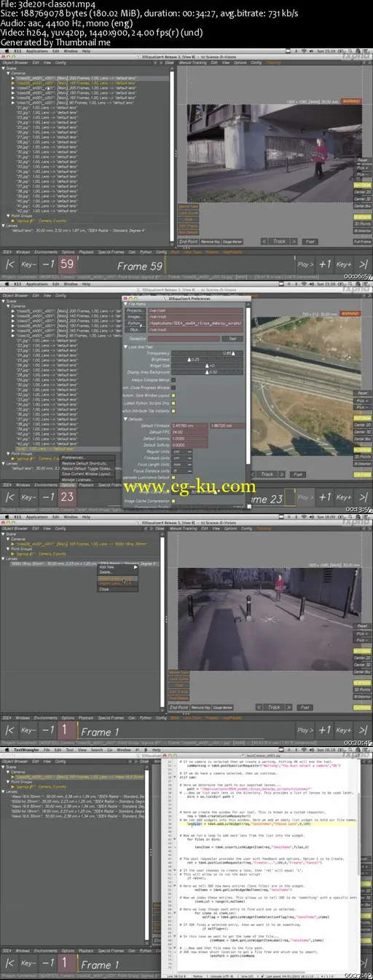Choose Preferences... from the Options popup menu
The image size is (373, 980).
click(x=73, y=458)
